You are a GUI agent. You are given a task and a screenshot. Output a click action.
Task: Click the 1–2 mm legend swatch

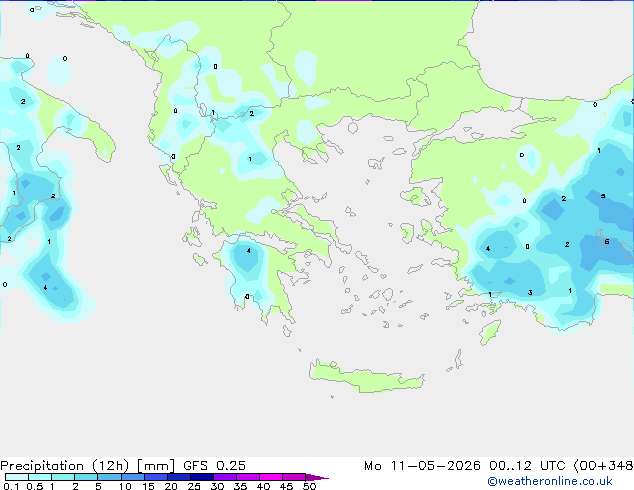coord(63,477)
